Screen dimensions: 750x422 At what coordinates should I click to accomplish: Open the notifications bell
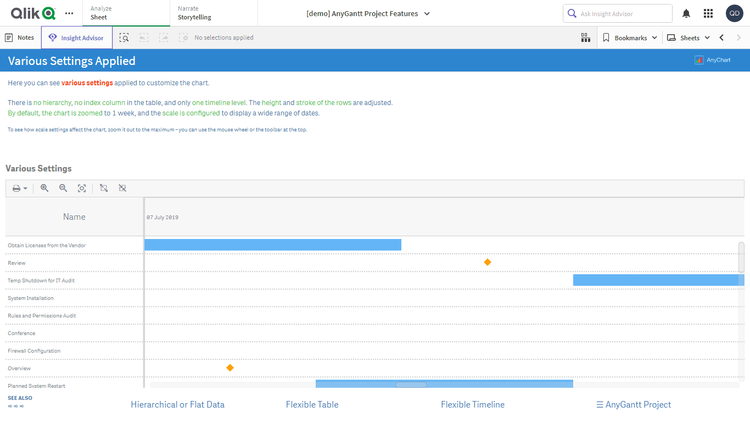tap(686, 13)
